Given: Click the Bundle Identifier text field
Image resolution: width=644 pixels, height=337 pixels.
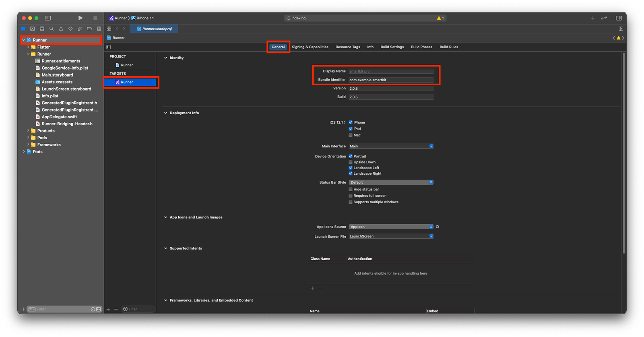Looking at the screenshot, I should coord(390,80).
